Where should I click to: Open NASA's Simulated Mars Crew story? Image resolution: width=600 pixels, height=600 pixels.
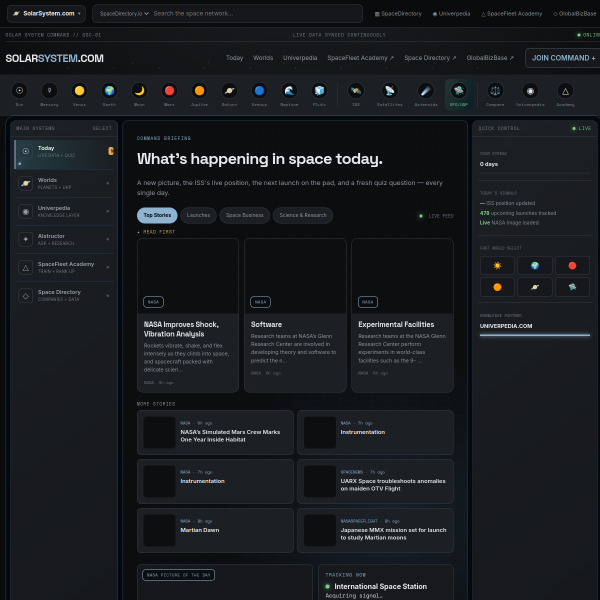215,432
